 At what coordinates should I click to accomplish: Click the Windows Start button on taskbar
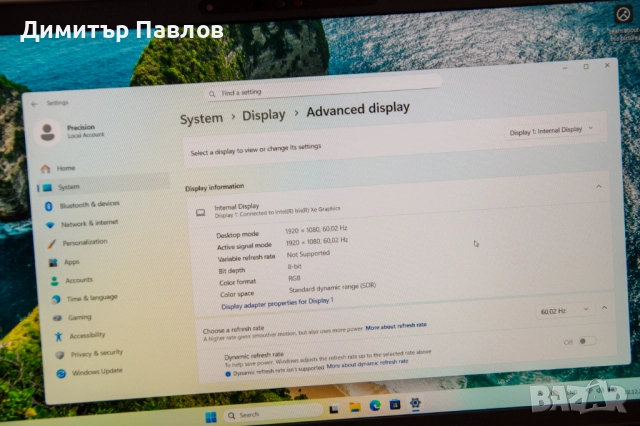[211, 415]
